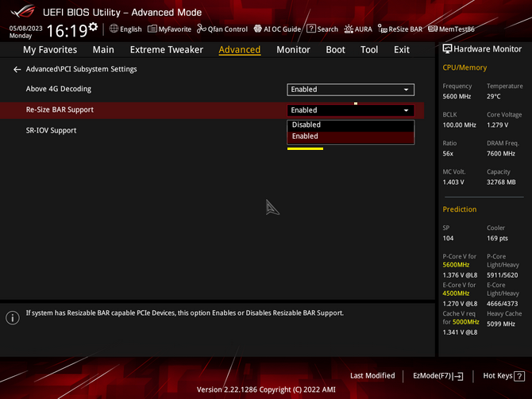Open the Exit tab
532x399 pixels.
tap(401, 50)
